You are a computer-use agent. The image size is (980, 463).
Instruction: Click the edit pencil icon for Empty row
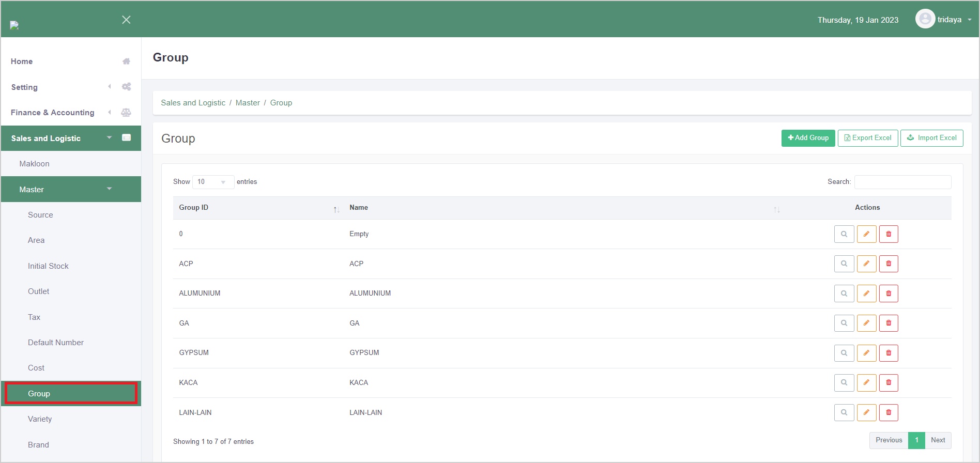(x=866, y=234)
